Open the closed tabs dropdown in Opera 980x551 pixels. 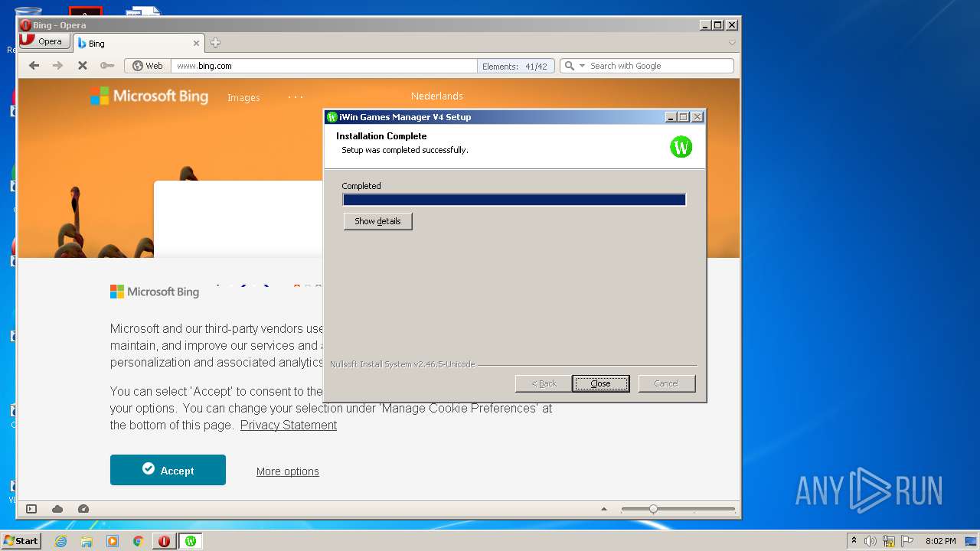point(732,43)
